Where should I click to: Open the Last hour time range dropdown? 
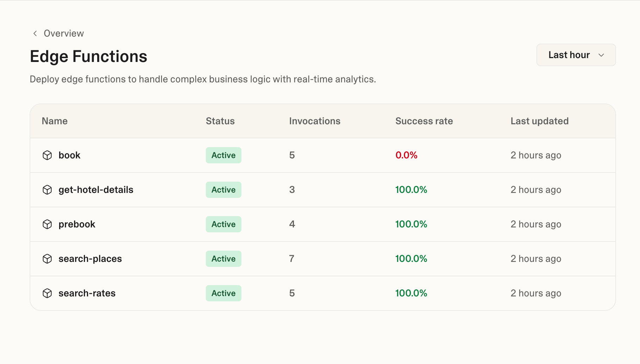click(576, 55)
